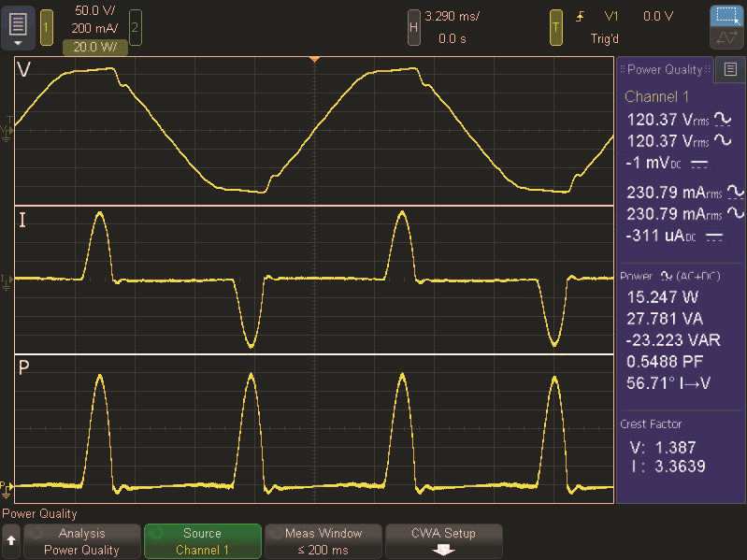747x560 pixels.
Task: Go back with the up arrow softkey
Action: tap(11, 541)
